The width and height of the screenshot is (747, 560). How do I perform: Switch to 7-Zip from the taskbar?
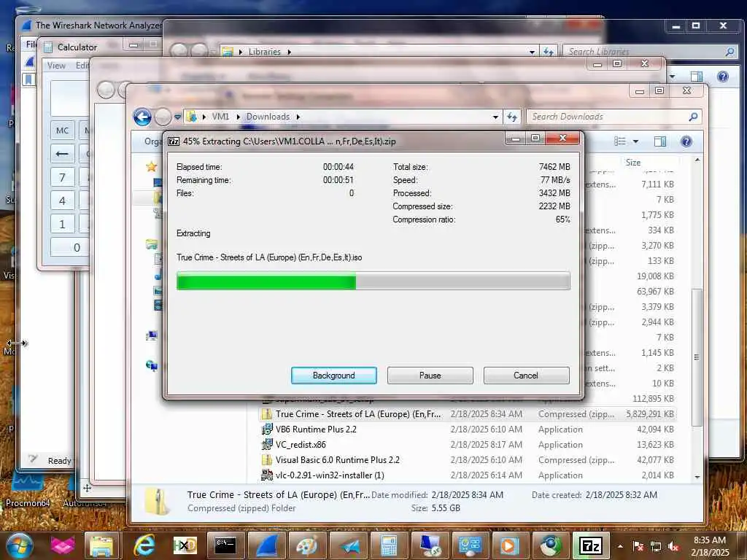pyautogui.click(x=591, y=545)
